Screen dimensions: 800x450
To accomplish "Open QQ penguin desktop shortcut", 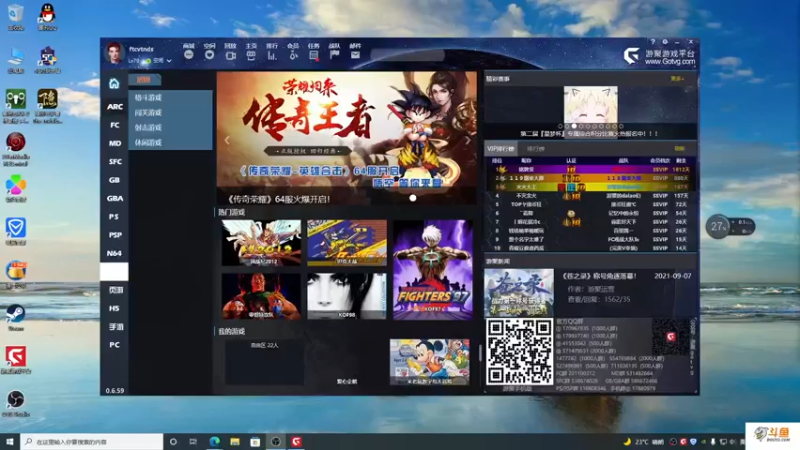I will click(47, 16).
